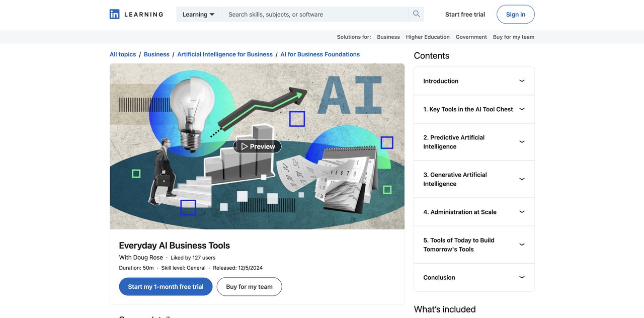Open Business solutions link

pyautogui.click(x=388, y=37)
